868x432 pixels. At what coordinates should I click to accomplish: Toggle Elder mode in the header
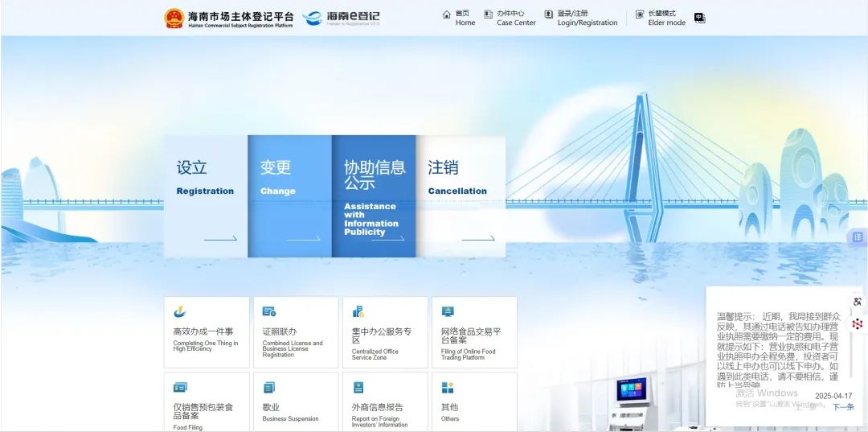(x=665, y=18)
